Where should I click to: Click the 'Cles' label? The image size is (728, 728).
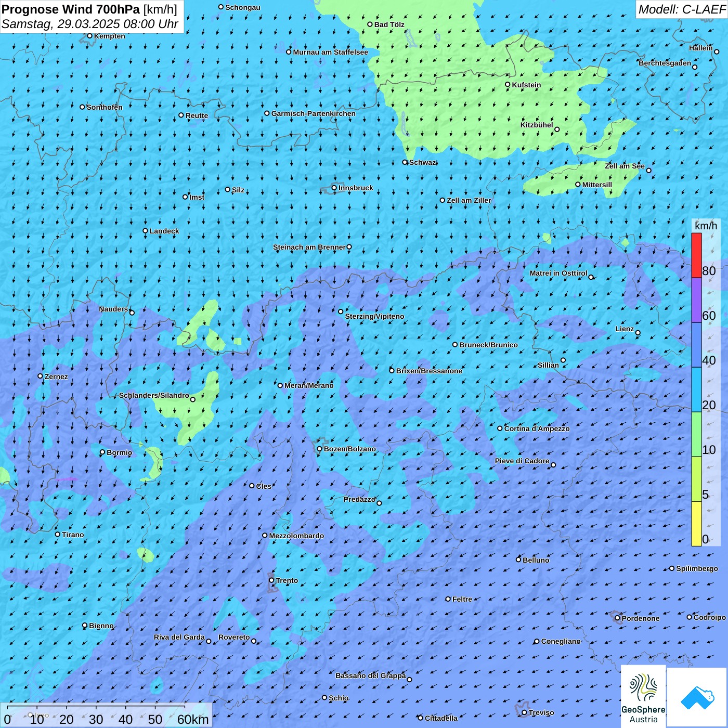264,486
